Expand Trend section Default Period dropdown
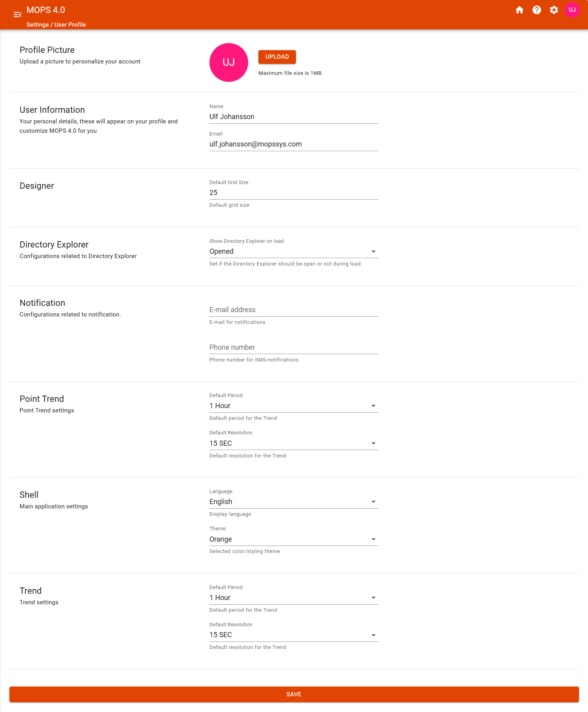The width and height of the screenshot is (588, 712). (294, 598)
